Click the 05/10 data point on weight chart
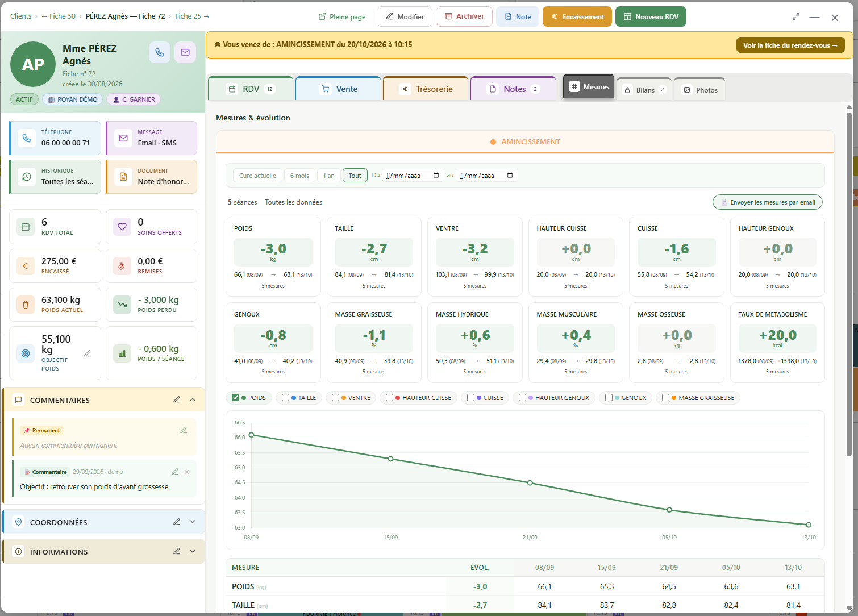Image resolution: width=858 pixels, height=616 pixels. point(669,510)
